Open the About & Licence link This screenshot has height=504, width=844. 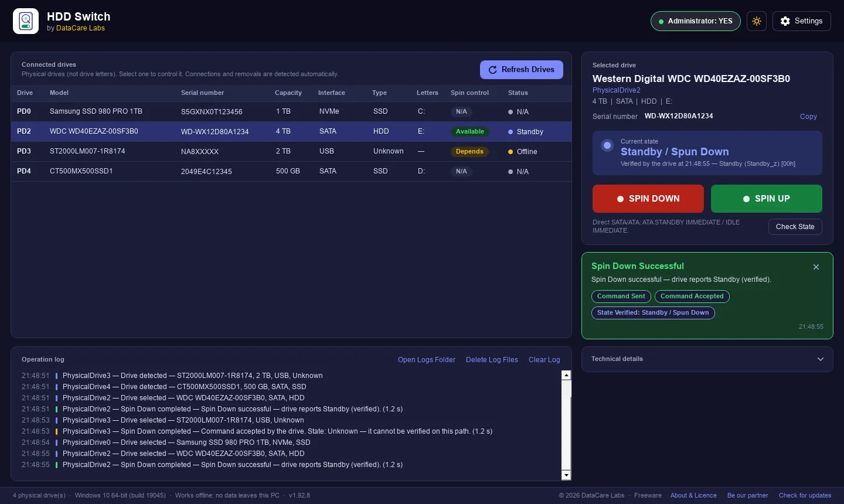tap(693, 495)
